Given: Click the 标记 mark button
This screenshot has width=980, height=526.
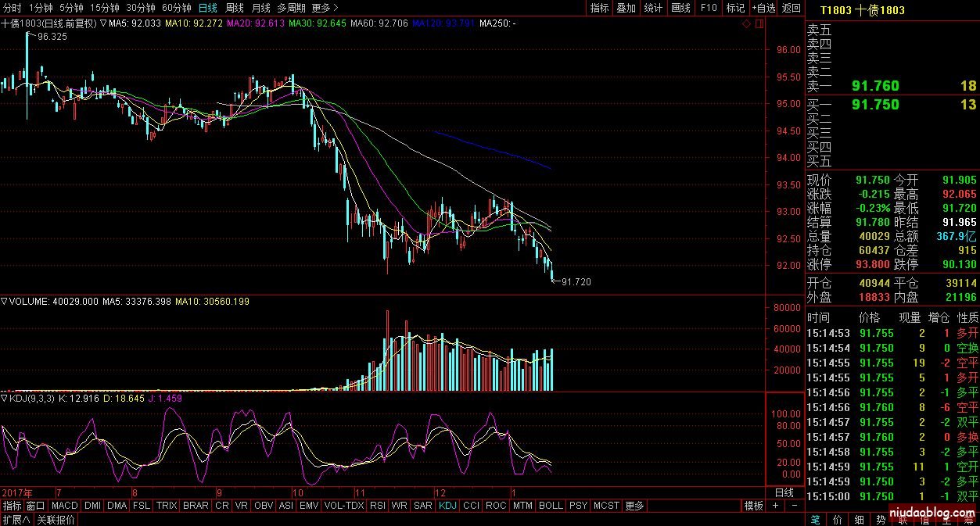Looking at the screenshot, I should point(735,8).
